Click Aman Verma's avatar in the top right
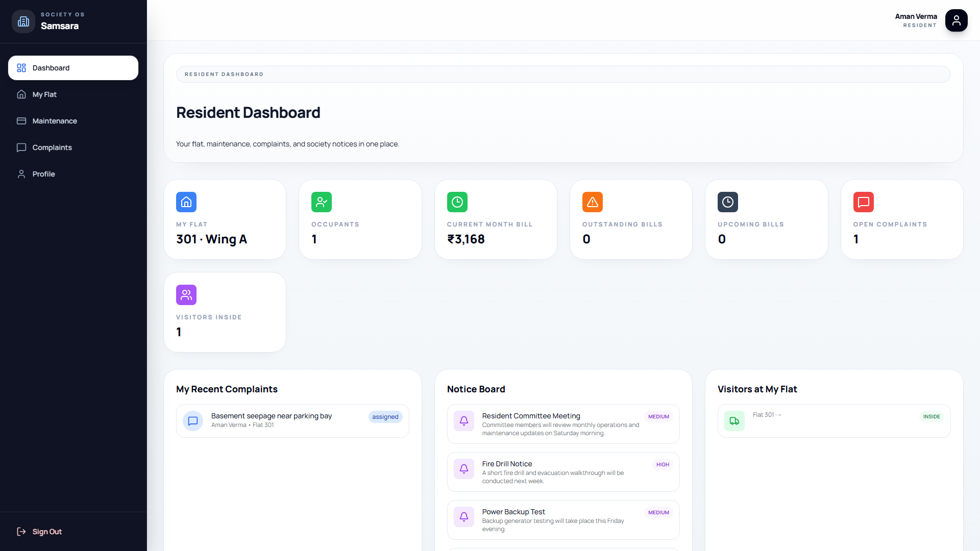The width and height of the screenshot is (980, 551). point(957,20)
